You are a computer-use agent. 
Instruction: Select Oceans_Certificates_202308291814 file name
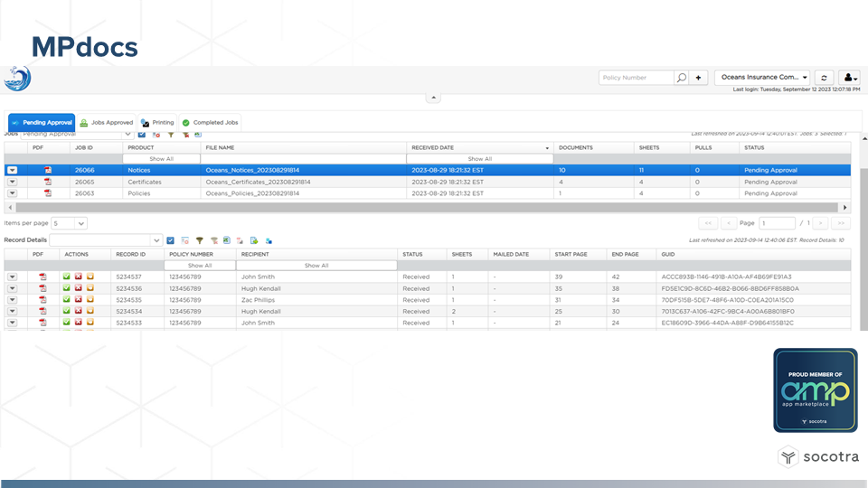point(258,182)
